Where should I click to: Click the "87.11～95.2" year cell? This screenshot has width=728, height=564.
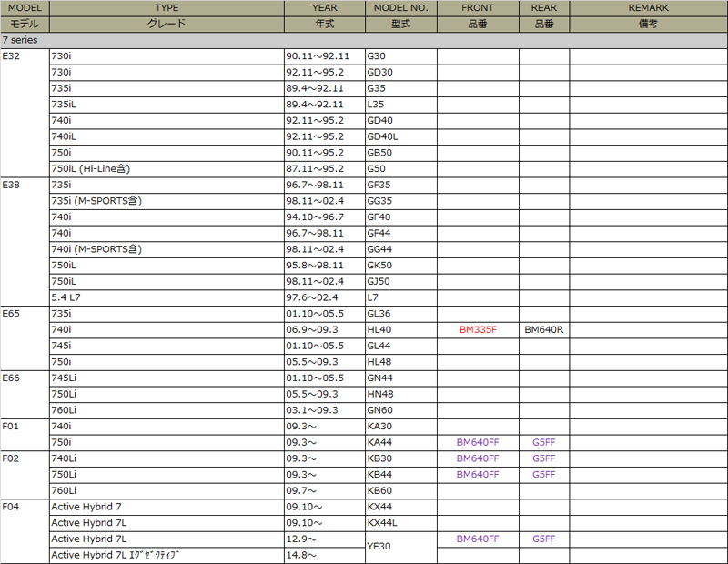tap(325, 169)
